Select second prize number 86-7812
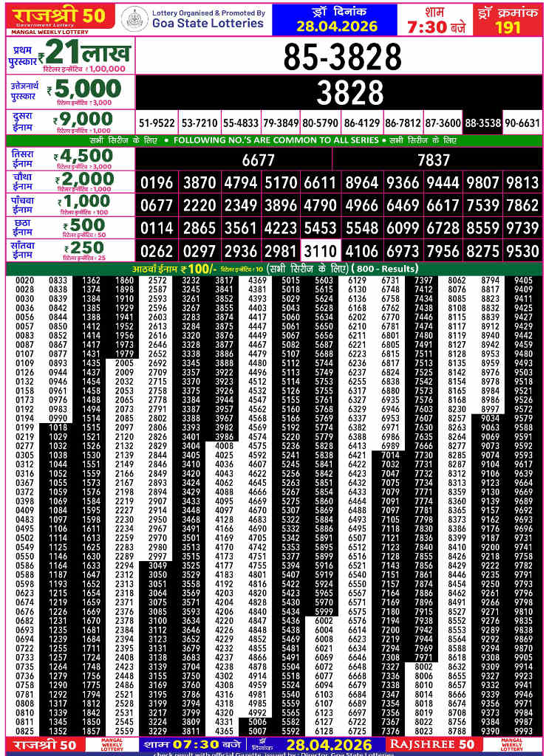This screenshot has width=546, height=756. pos(403,123)
